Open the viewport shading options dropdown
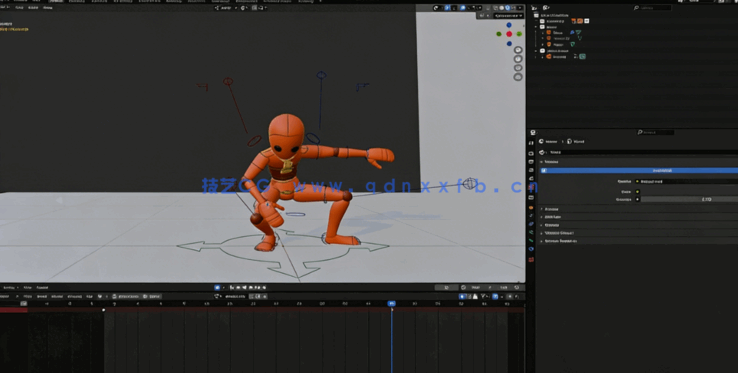Image resolution: width=738 pixels, height=373 pixels. [x=520, y=8]
